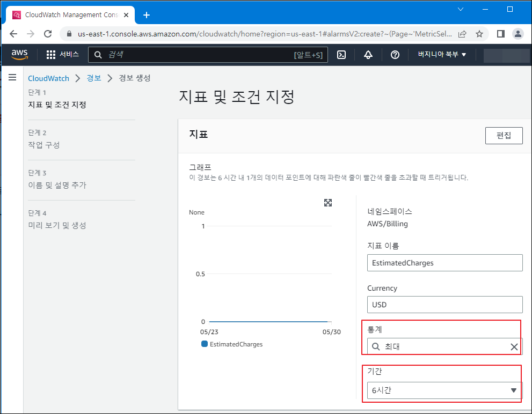Viewport: 532px width, 414px height.
Task: Click the 편집 edit button
Action: 504,136
